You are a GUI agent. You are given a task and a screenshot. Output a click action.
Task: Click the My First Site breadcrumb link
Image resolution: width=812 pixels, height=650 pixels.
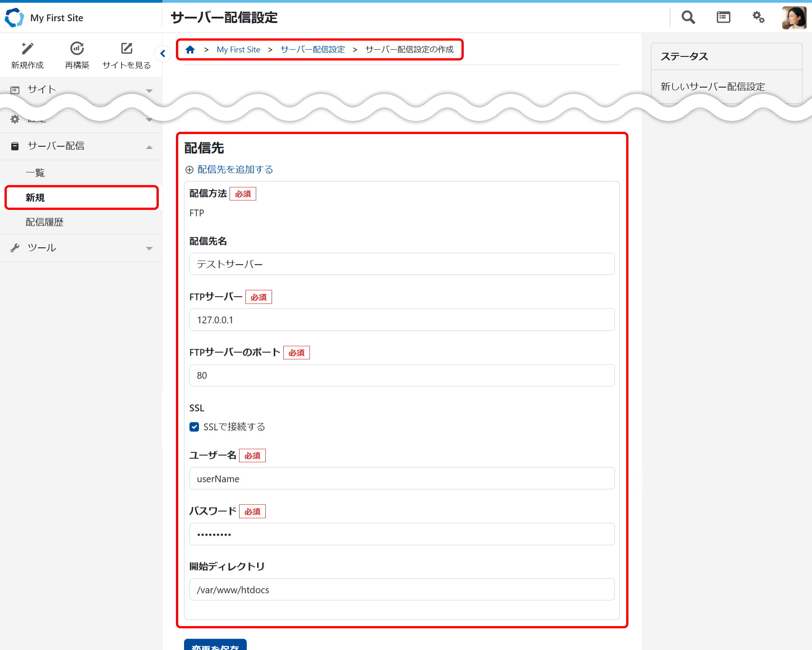(x=238, y=49)
